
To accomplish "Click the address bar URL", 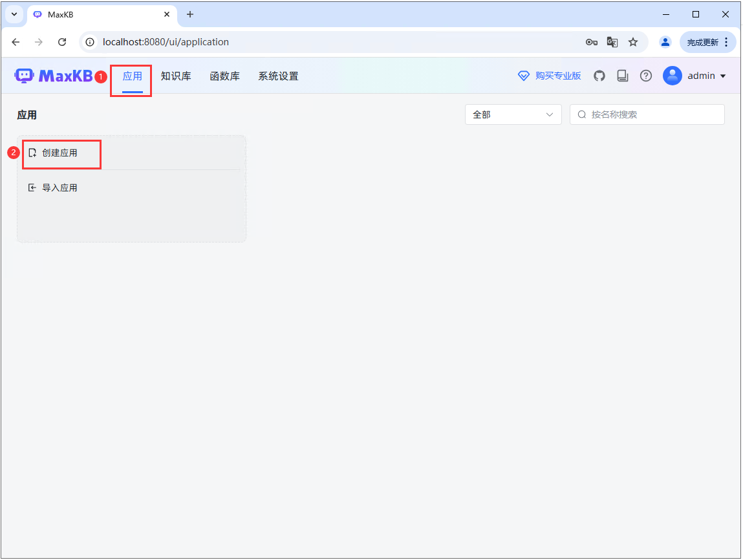I will pos(166,42).
